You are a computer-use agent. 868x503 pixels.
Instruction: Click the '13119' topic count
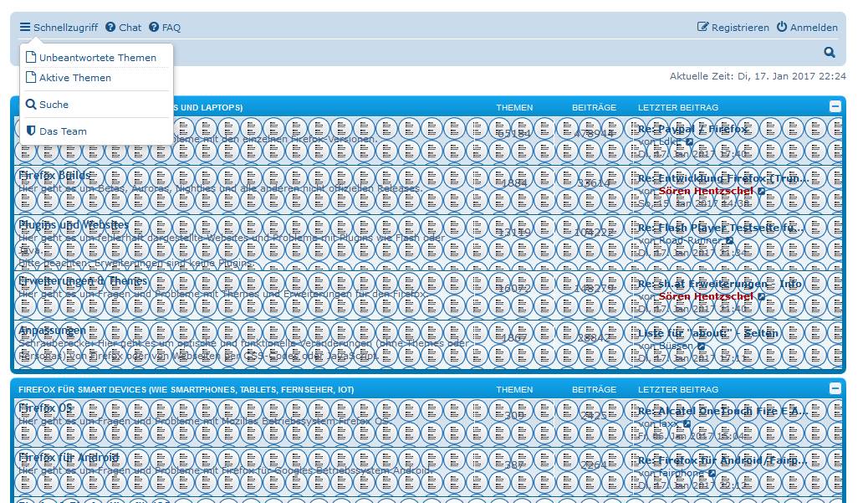514,232
